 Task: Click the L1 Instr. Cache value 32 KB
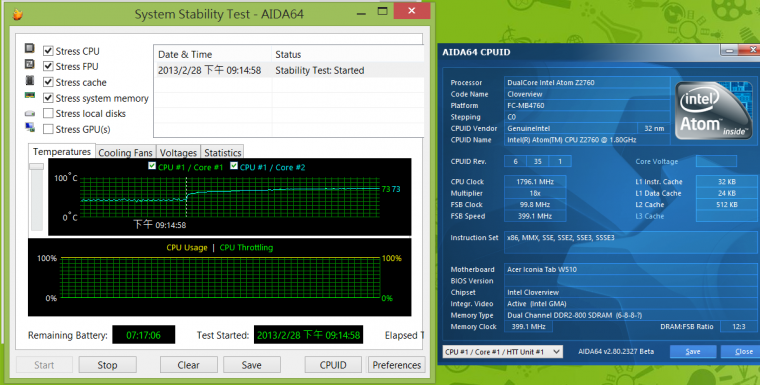click(727, 182)
